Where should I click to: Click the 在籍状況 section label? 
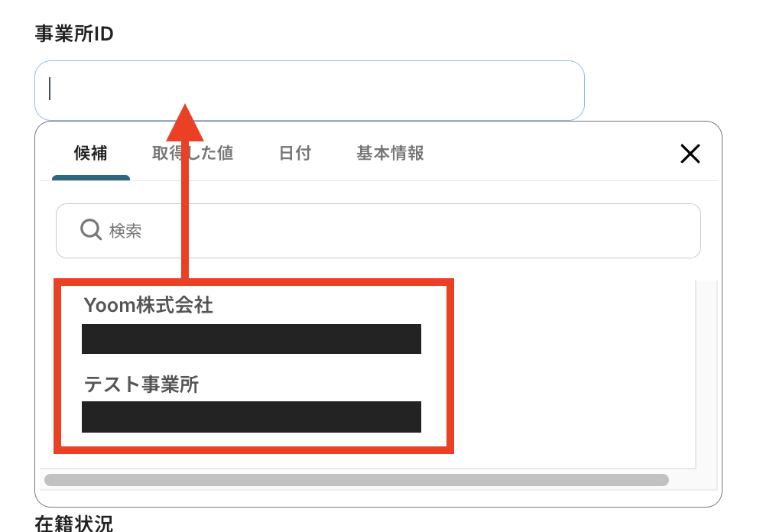click(74, 524)
